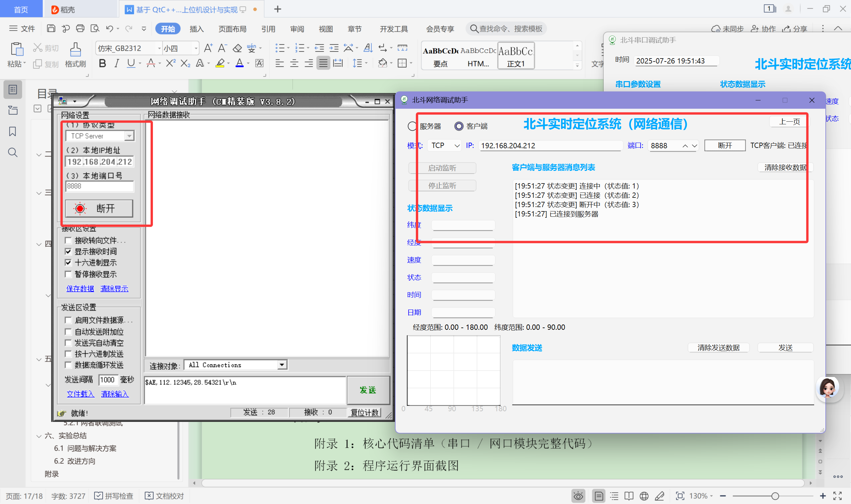Open the 插入 ribbon tab
The height and width of the screenshot is (504, 851).
point(196,29)
